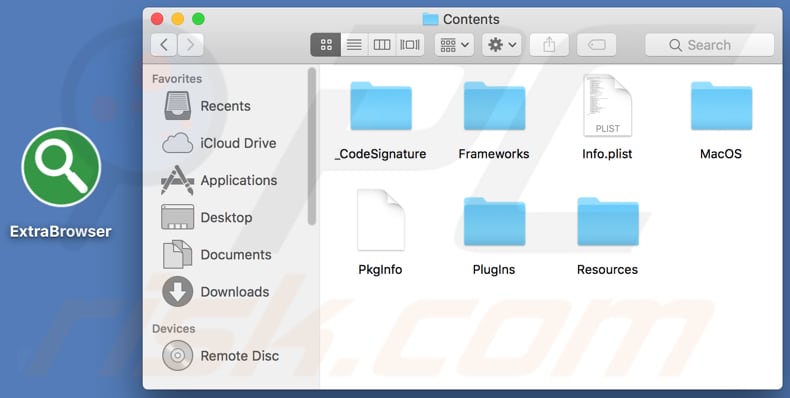The height and width of the screenshot is (398, 790).
Task: Click the MacOS name label
Action: point(721,154)
